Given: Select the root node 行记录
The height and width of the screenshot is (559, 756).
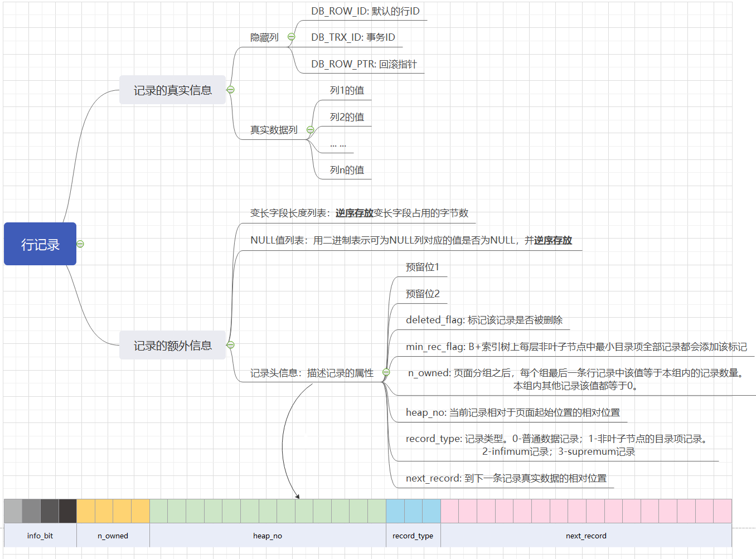Looking at the screenshot, I should [x=40, y=244].
